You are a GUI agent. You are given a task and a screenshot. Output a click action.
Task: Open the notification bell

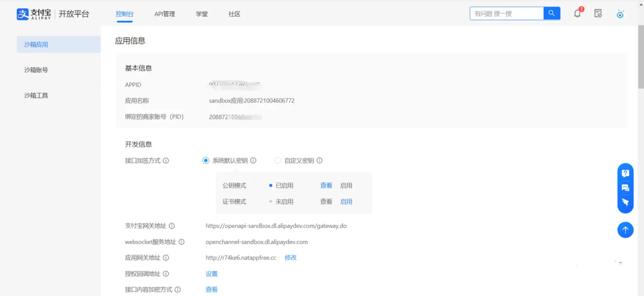point(577,13)
